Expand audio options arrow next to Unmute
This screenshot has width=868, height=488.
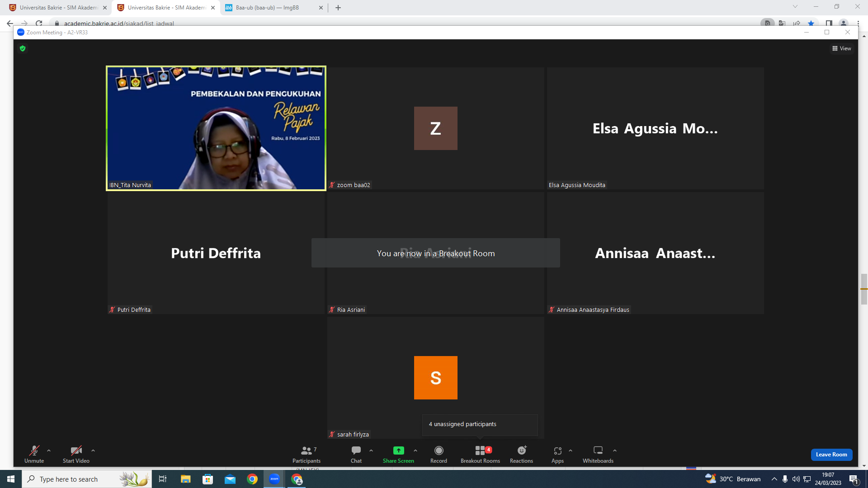(49, 450)
